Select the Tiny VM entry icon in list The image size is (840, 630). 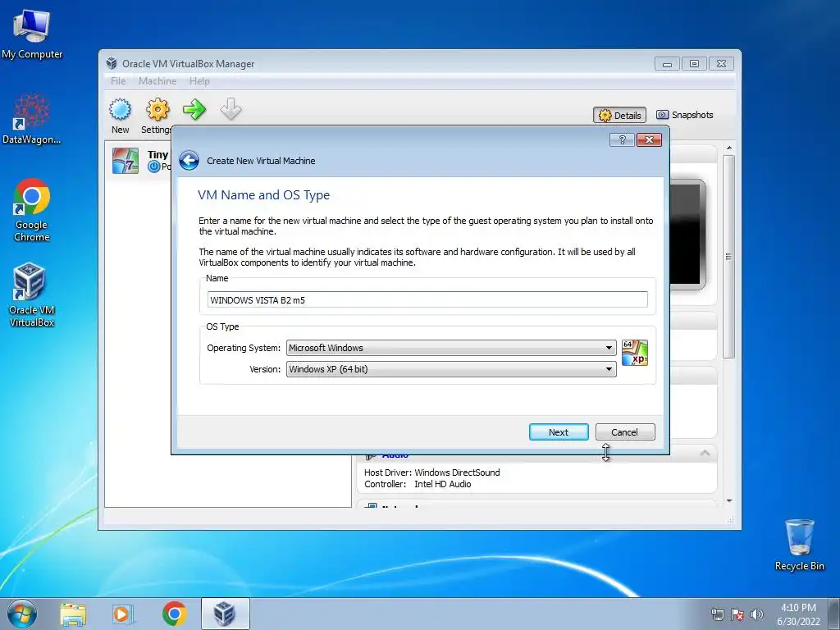pyautogui.click(x=126, y=161)
